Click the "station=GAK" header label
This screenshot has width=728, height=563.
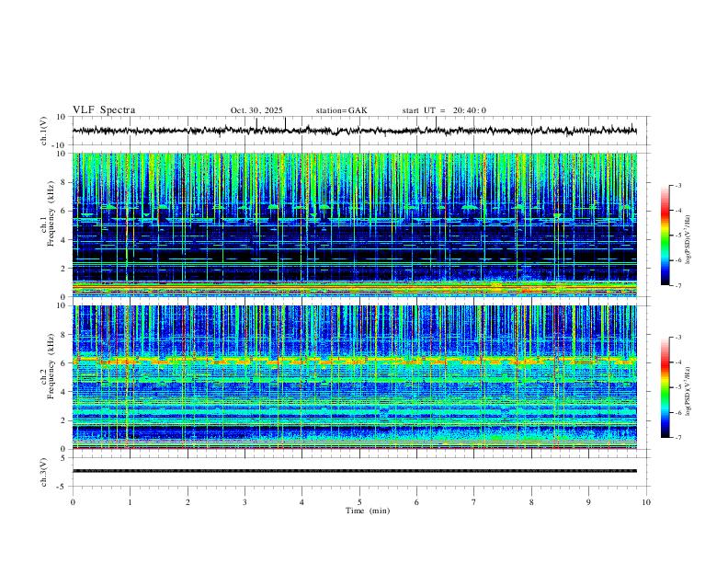341,110
